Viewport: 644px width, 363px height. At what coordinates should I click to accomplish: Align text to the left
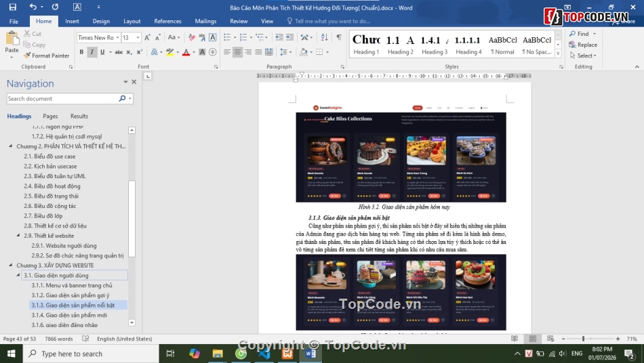[227, 52]
